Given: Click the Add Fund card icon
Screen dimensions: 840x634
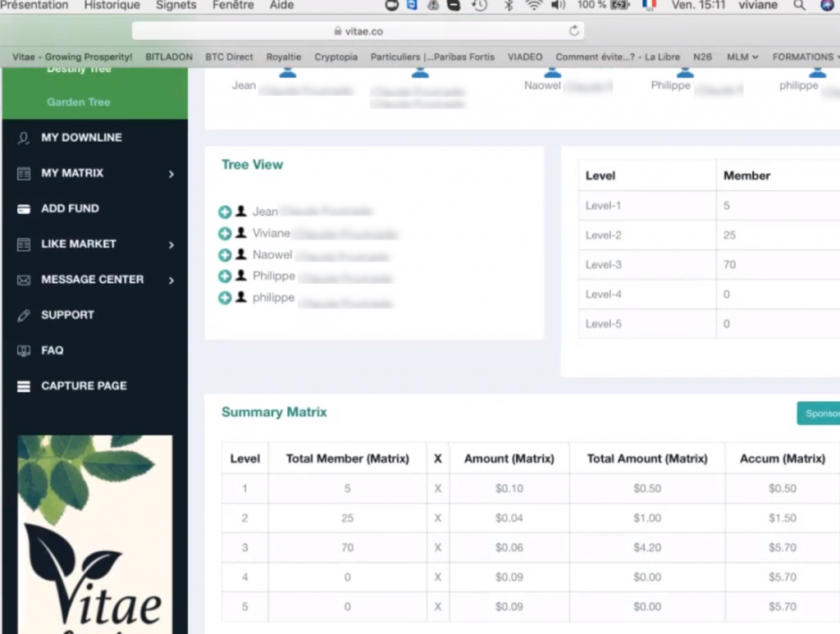Looking at the screenshot, I should [x=24, y=209].
